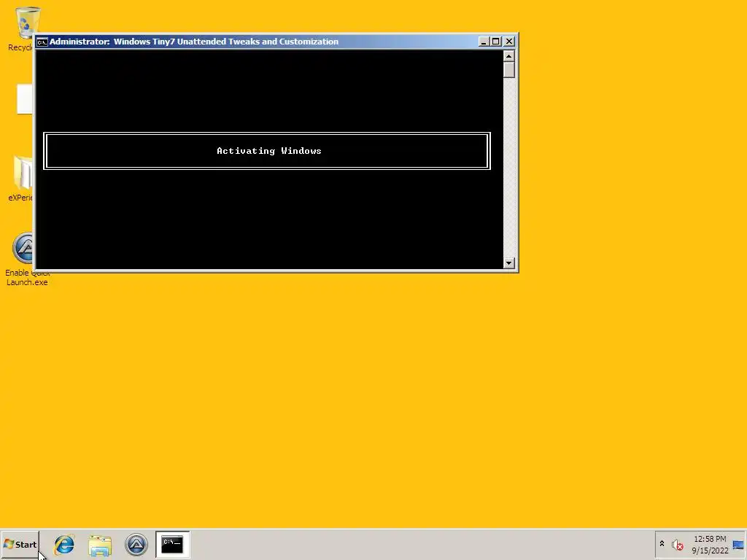The image size is (747, 560).
Task: Click the 'Activating Windows' console text
Action: point(269,151)
